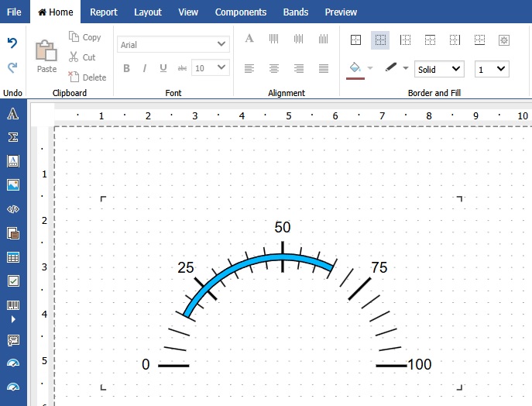Open the border width dropdown showing 1
This screenshot has width=532, height=406.
[492, 69]
